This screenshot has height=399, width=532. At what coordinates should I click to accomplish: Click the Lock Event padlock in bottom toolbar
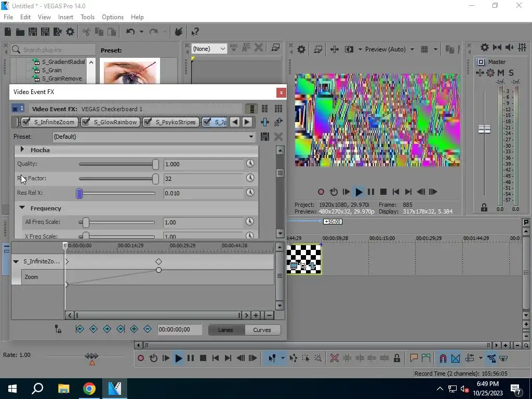click(x=397, y=358)
